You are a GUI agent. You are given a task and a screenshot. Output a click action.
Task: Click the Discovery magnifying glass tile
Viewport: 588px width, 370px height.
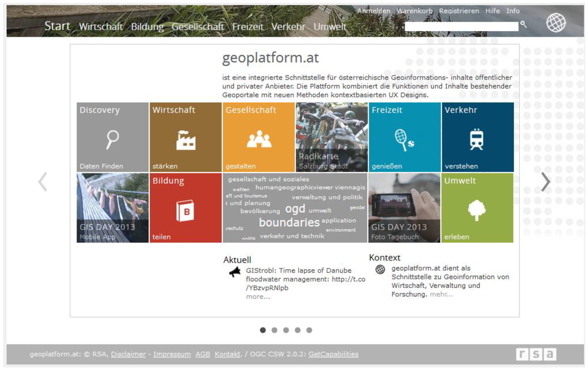tap(113, 138)
